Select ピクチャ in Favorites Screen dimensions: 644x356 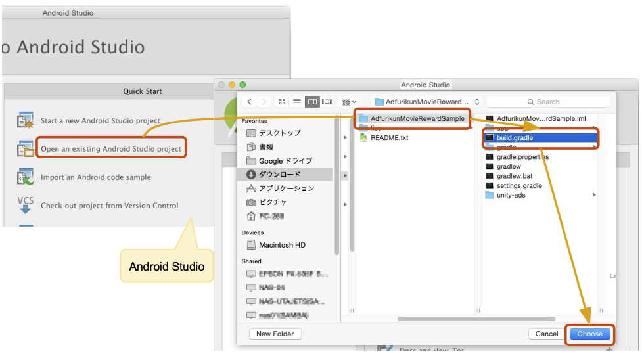click(272, 202)
